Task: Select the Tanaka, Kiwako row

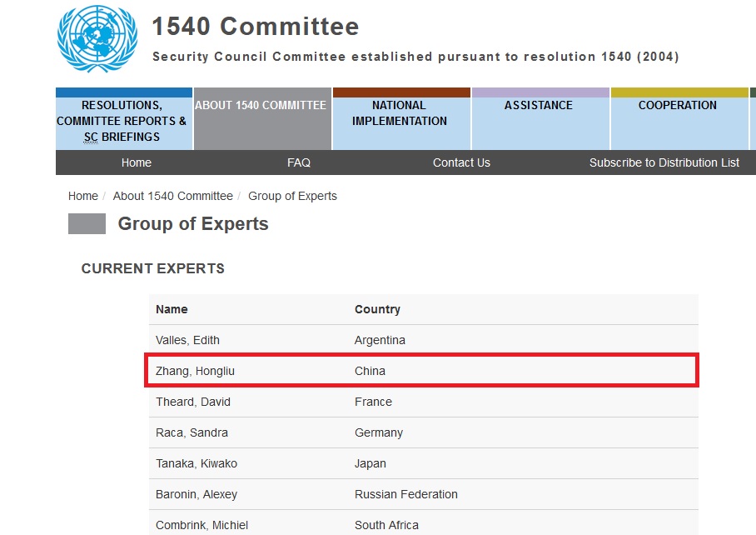Action: pos(423,463)
